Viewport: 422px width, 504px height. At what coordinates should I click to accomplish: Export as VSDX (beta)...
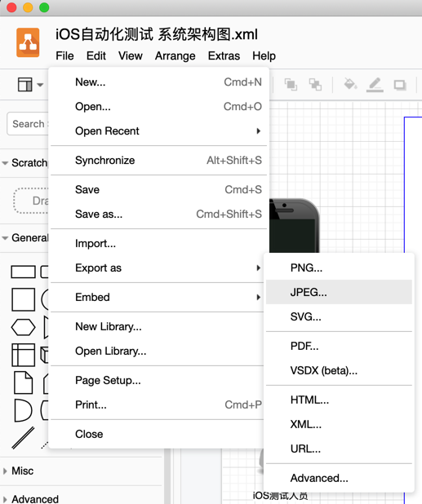click(x=339, y=370)
